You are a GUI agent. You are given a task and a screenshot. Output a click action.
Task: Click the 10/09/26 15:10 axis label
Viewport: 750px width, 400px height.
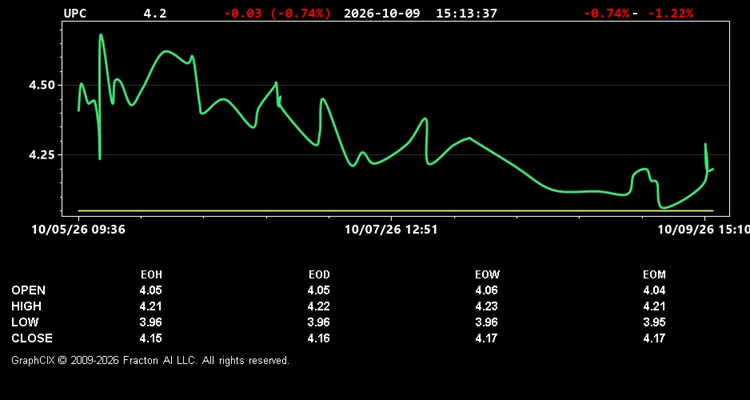tap(704, 230)
